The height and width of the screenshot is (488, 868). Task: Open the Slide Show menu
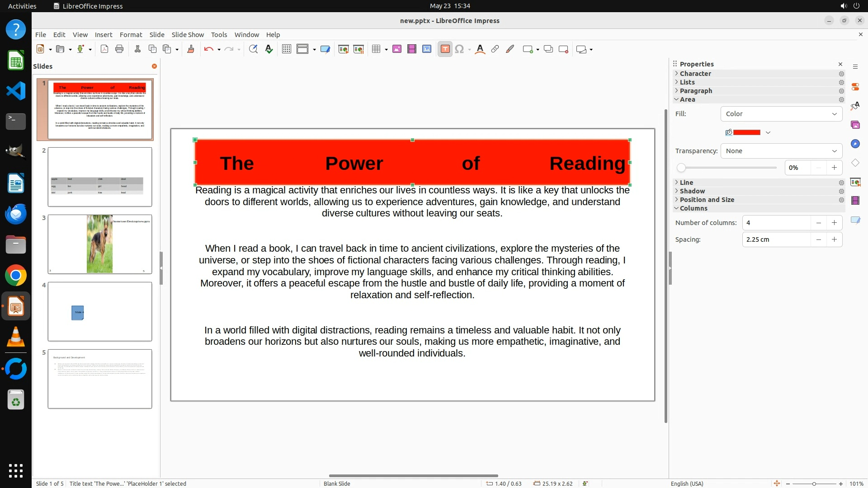click(x=188, y=35)
